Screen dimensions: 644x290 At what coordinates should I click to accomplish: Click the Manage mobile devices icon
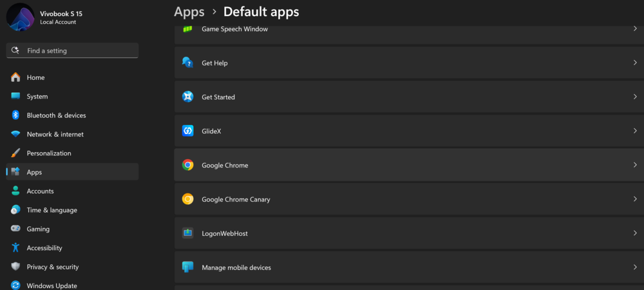click(x=187, y=267)
